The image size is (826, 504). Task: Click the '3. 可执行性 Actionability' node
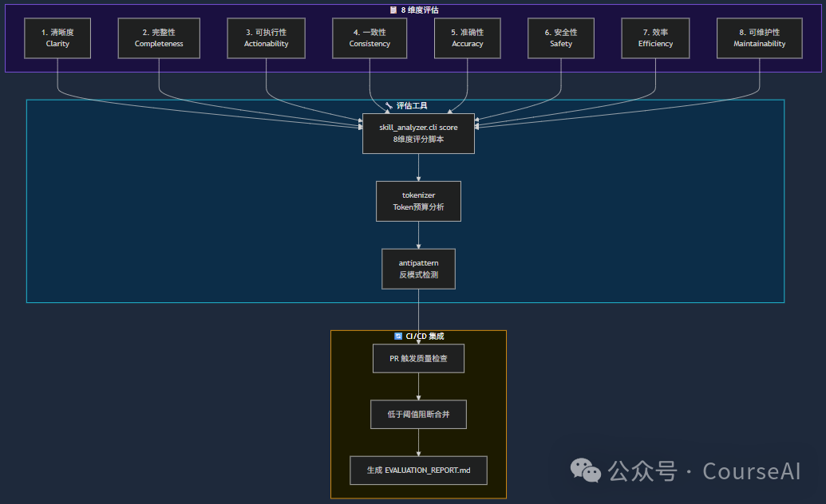(x=266, y=38)
